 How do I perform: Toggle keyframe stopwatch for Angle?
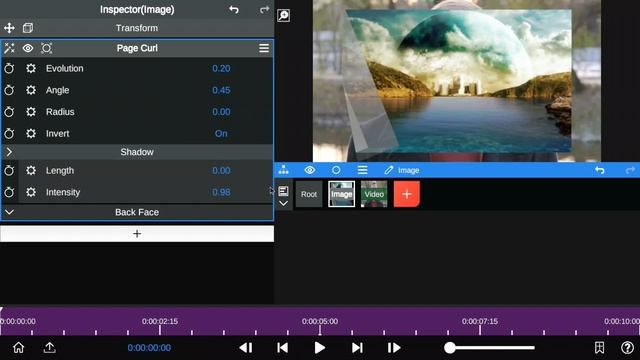[9, 90]
